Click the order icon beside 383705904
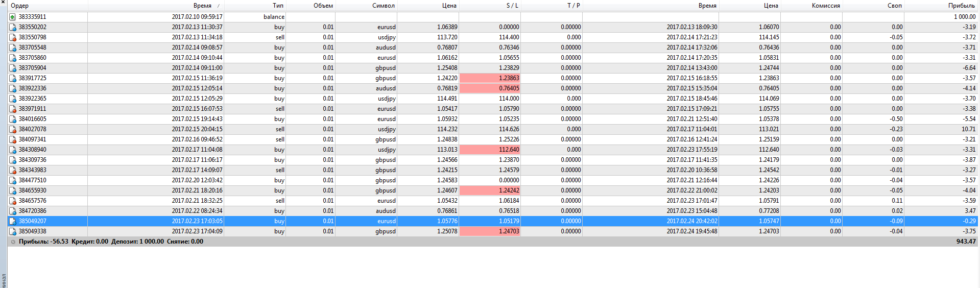 tap(12, 68)
